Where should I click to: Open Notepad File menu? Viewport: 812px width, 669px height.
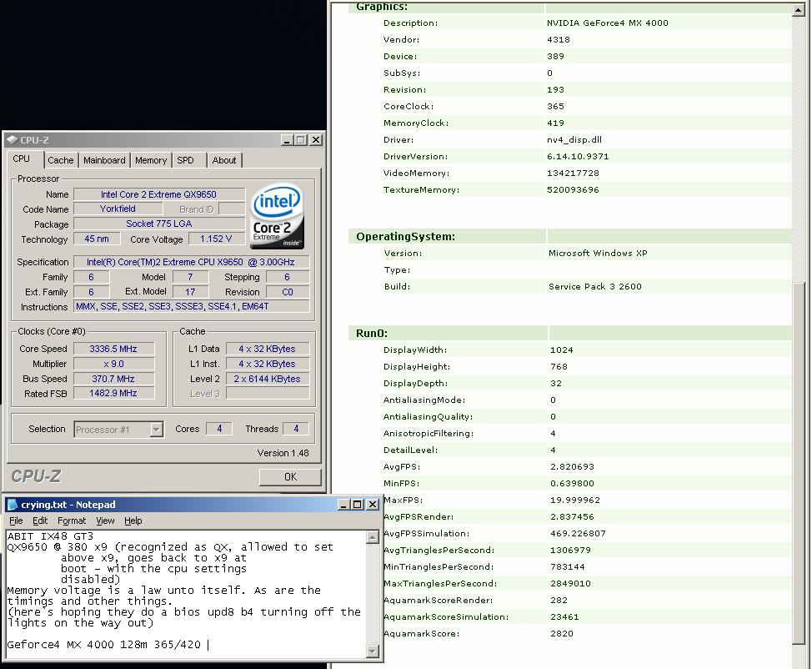tap(16, 521)
